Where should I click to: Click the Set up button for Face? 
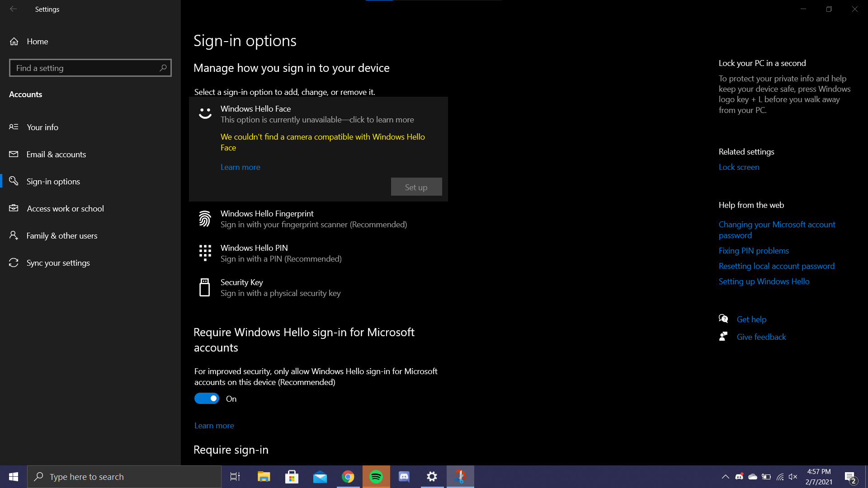(416, 187)
